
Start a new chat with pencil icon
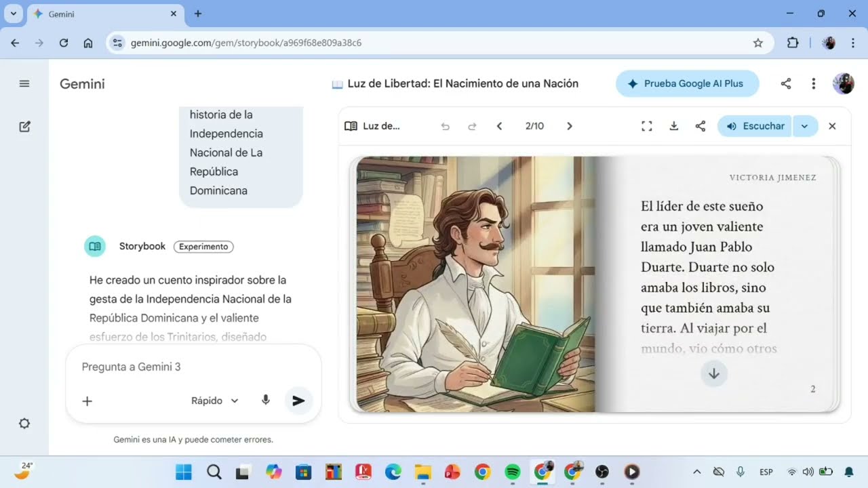(24, 126)
